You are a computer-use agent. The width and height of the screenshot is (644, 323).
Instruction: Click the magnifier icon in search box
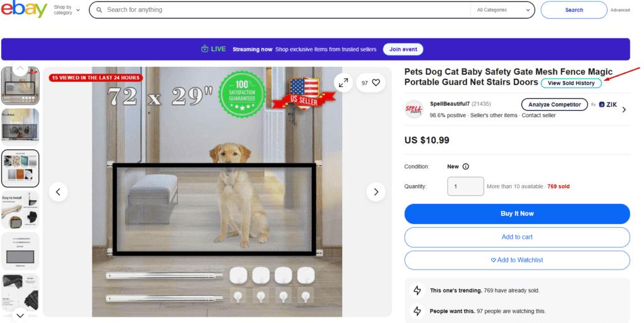click(x=99, y=10)
